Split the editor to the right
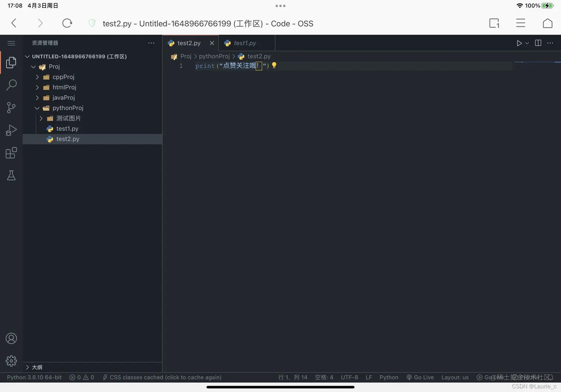Image resolution: width=561 pixels, height=392 pixels. click(538, 43)
